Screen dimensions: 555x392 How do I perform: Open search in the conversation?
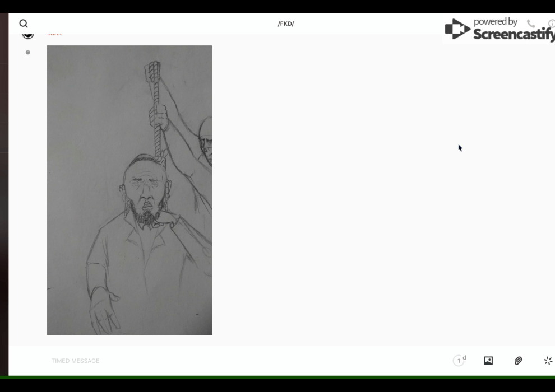coord(24,24)
